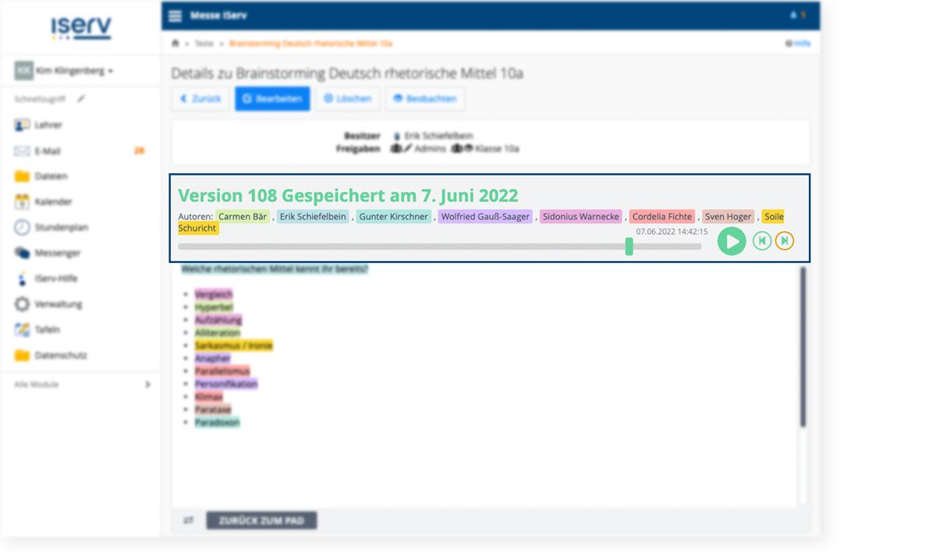
Task: Click ZURÜCK ZUM PAD button
Action: point(261,520)
